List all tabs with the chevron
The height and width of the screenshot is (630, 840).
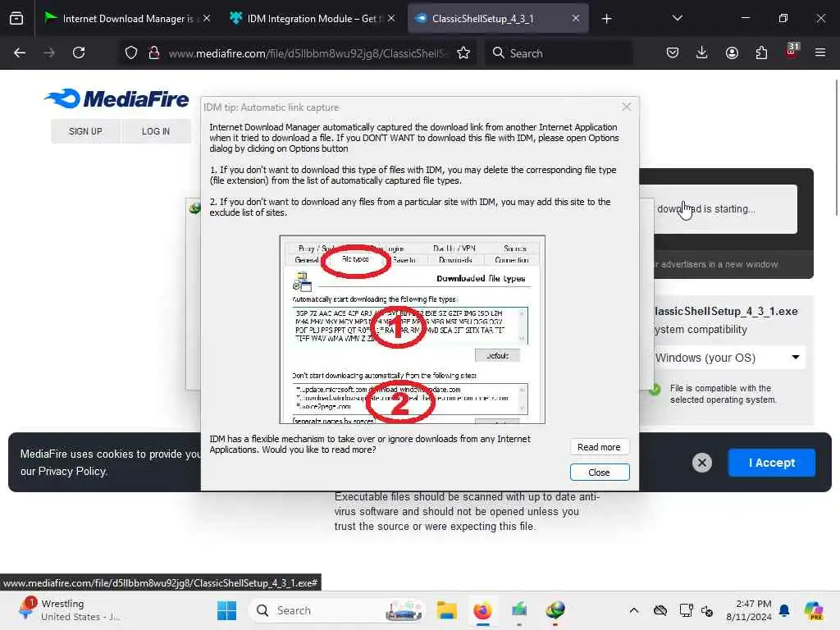click(677, 18)
